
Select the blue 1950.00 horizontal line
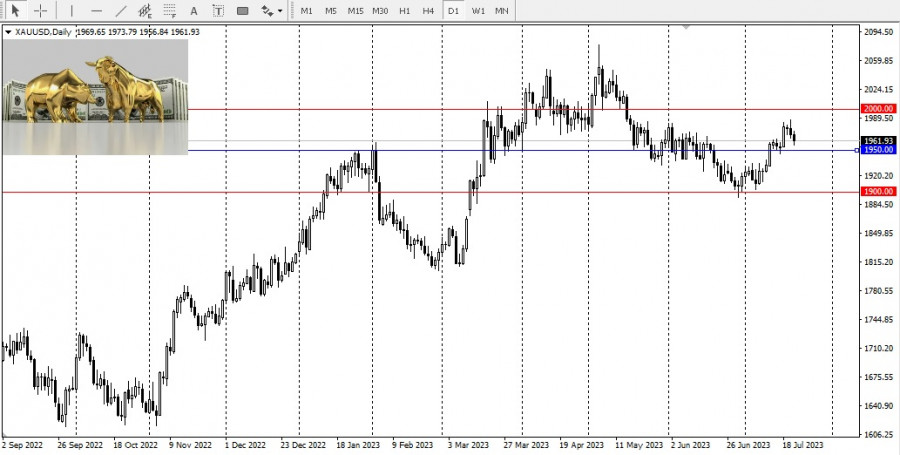pos(523,150)
